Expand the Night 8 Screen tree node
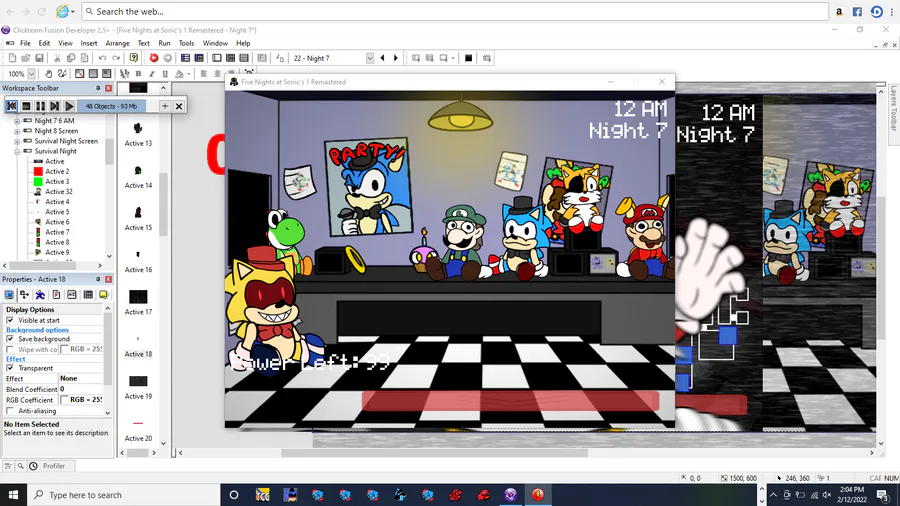 tap(17, 131)
